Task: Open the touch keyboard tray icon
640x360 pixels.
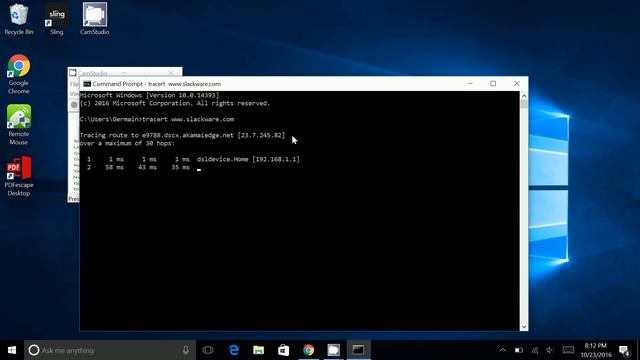Action: [x=568, y=350]
